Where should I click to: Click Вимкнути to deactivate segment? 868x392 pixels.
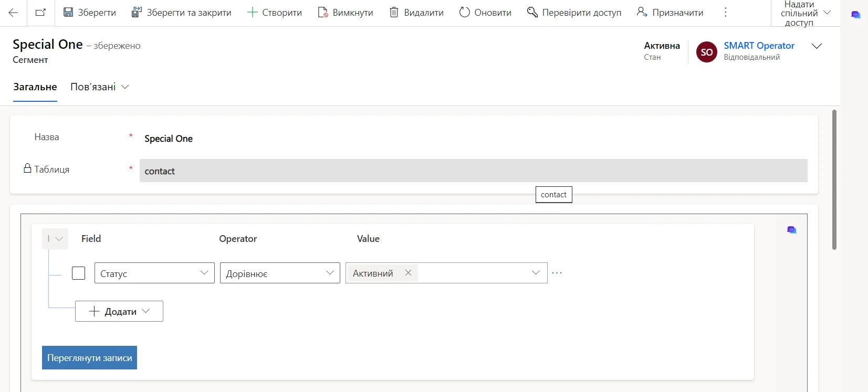click(x=346, y=13)
